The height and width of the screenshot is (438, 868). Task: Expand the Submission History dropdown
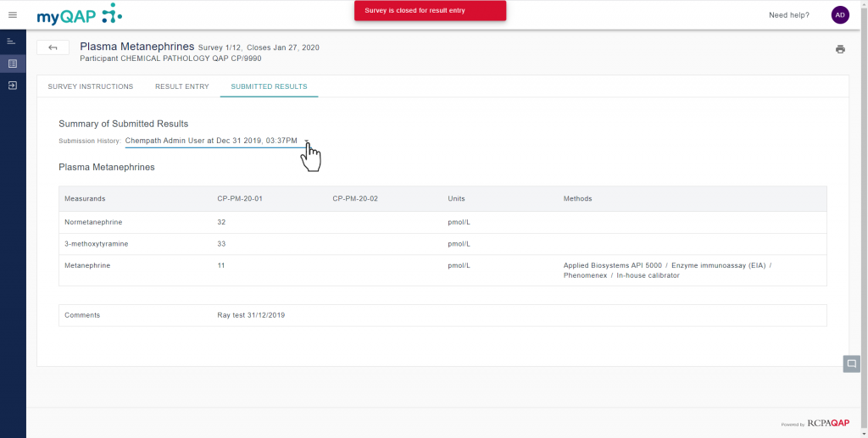click(x=218, y=141)
